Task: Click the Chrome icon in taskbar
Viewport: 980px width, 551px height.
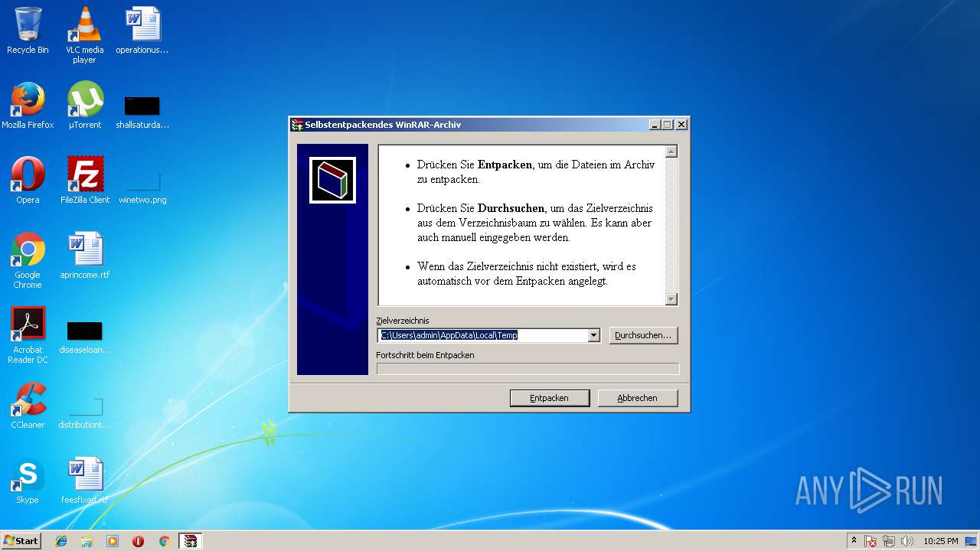Action: coord(164,541)
